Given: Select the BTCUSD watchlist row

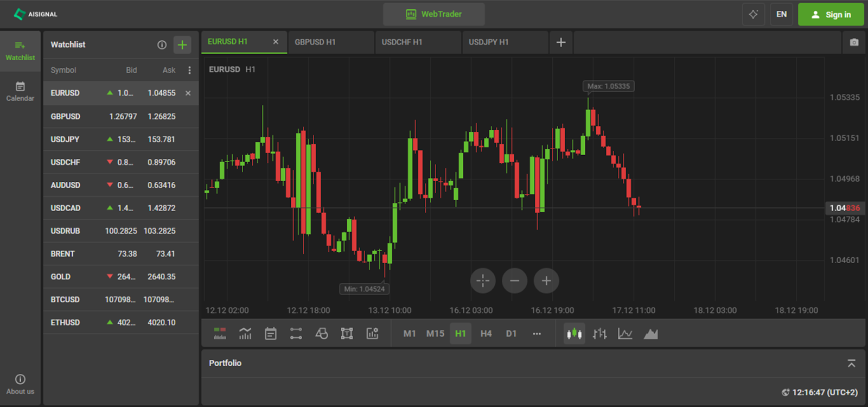Looking at the screenshot, I should [x=121, y=300].
